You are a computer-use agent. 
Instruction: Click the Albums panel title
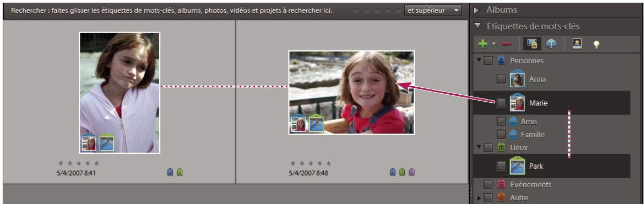502,10
